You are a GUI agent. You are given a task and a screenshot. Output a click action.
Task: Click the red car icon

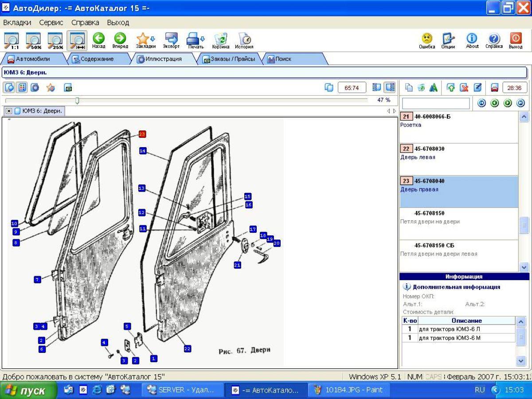(x=495, y=88)
